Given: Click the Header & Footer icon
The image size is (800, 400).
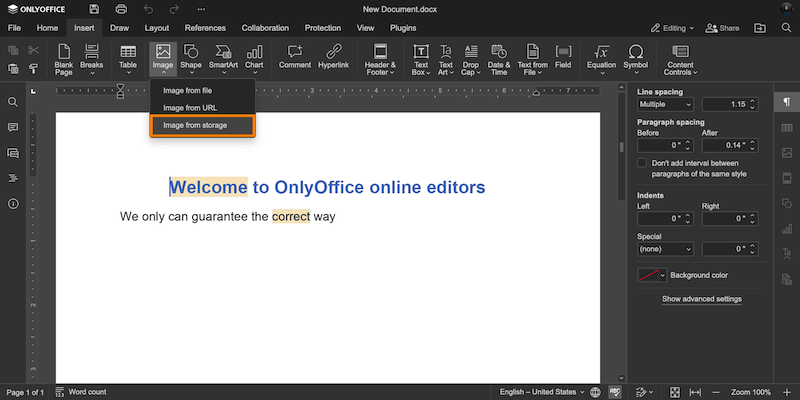Looking at the screenshot, I should tap(379, 52).
